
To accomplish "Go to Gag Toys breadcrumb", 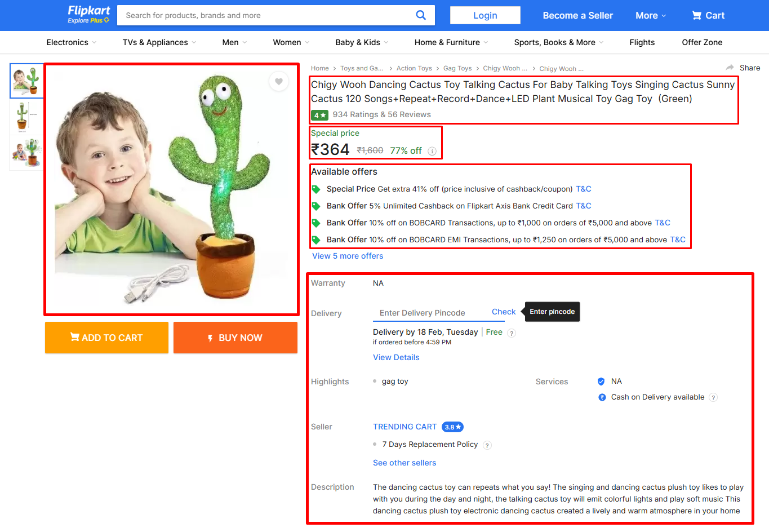I will pyautogui.click(x=457, y=68).
